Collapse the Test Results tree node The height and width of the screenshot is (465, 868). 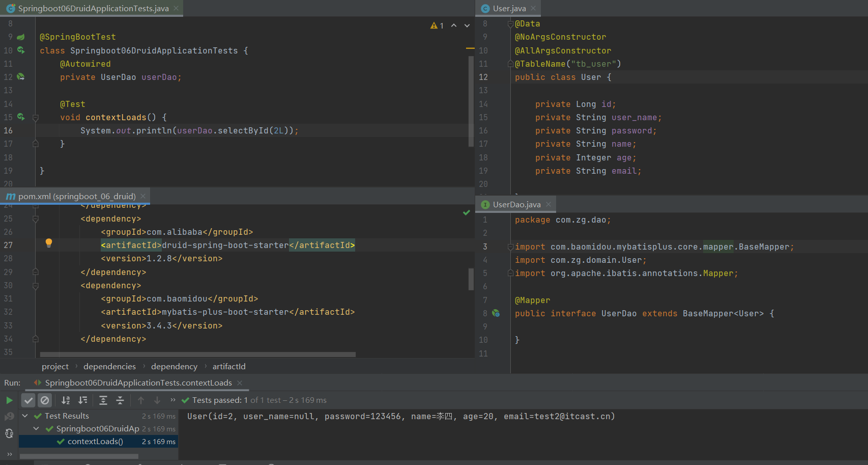25,416
